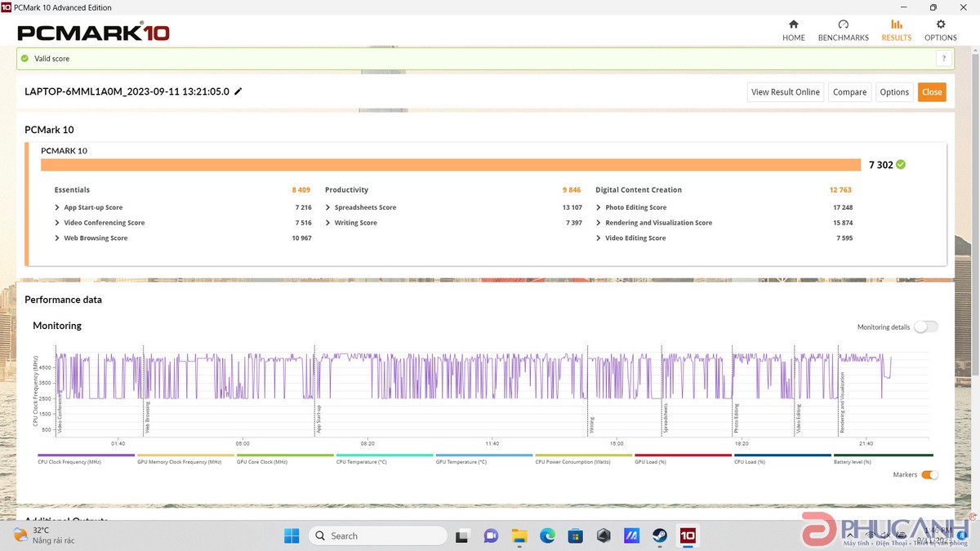Select the GPU Core Clock (MHz) legend
The width and height of the screenshot is (980, 551).
pos(285,459)
